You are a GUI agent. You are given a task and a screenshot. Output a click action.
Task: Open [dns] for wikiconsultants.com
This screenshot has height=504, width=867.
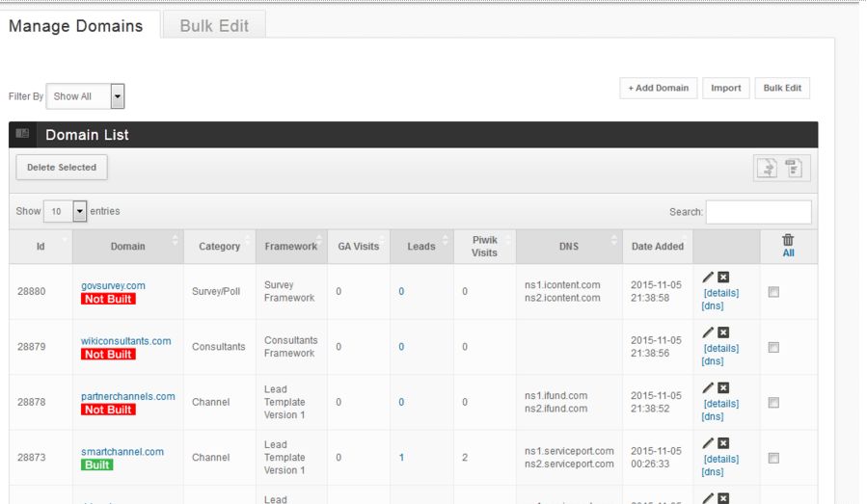(x=712, y=360)
